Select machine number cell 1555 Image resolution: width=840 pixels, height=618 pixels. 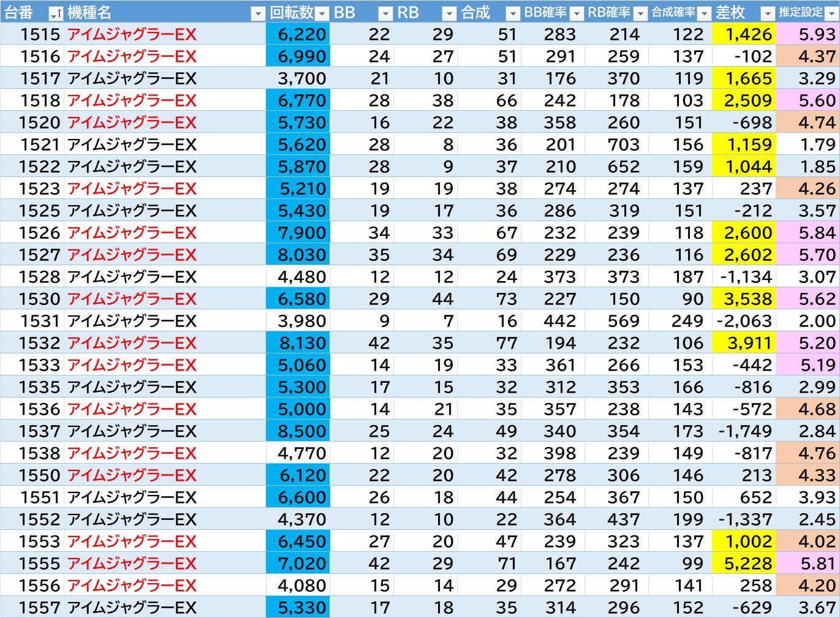[x=32, y=563]
